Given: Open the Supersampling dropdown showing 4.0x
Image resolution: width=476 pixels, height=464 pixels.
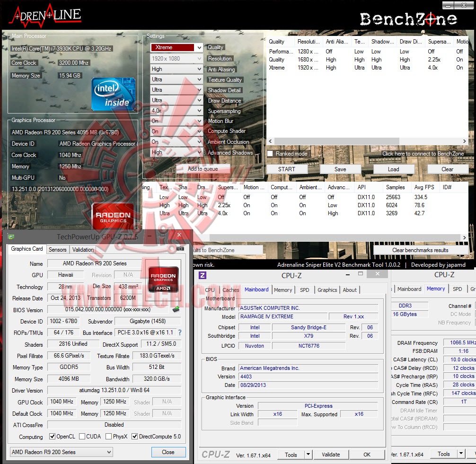Looking at the screenshot, I should tap(176, 111).
